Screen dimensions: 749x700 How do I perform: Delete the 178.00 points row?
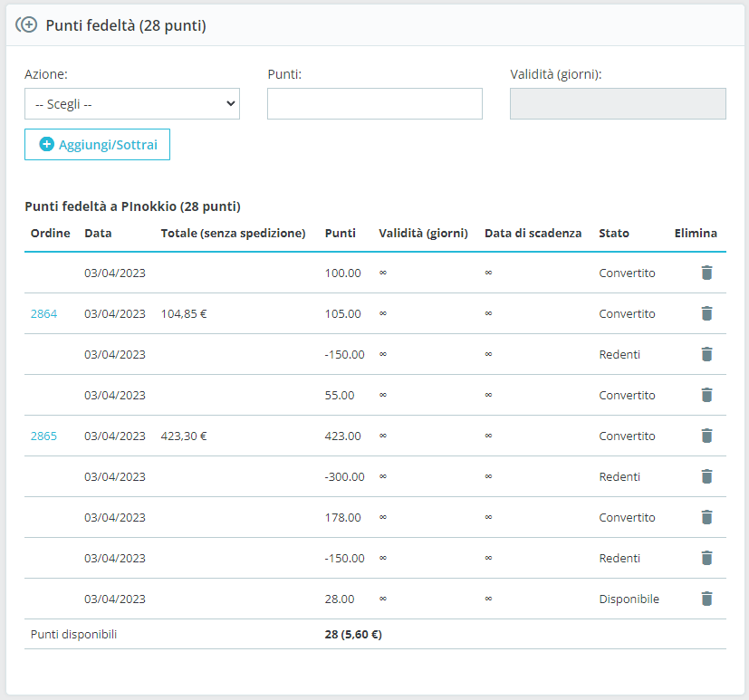(706, 517)
